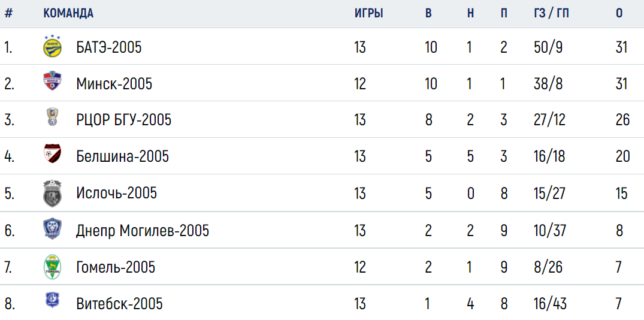
Task: Click the РЦОР БГУ-2005 emblem
Action: pyautogui.click(x=53, y=117)
